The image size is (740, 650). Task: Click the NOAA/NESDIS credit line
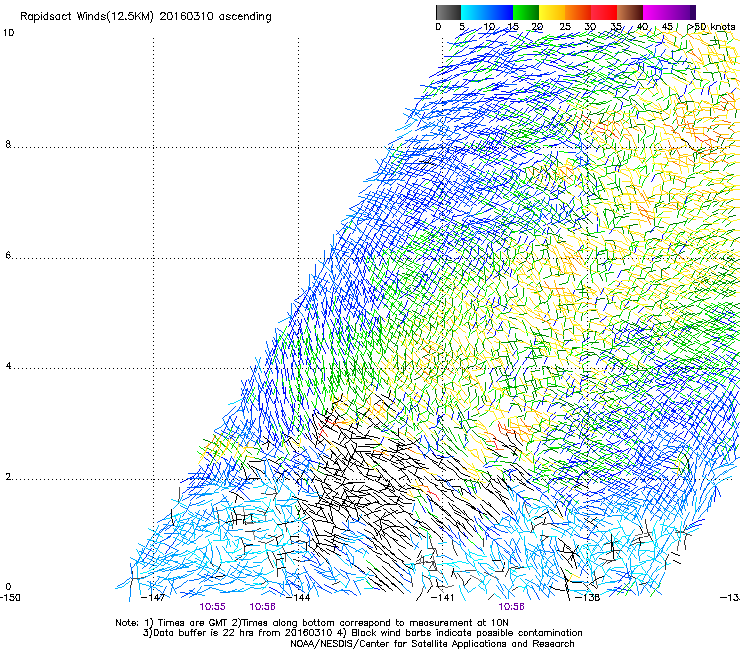[x=432, y=644]
